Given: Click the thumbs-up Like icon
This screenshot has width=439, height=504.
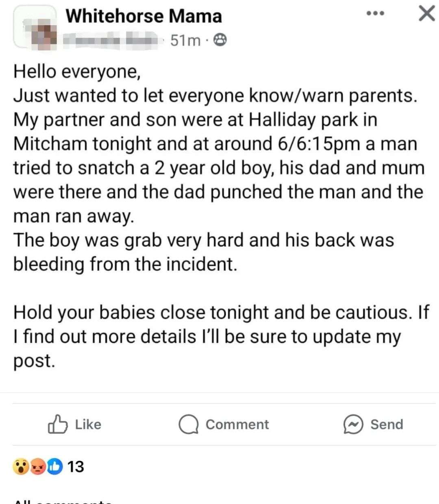Looking at the screenshot, I should click(x=57, y=424).
